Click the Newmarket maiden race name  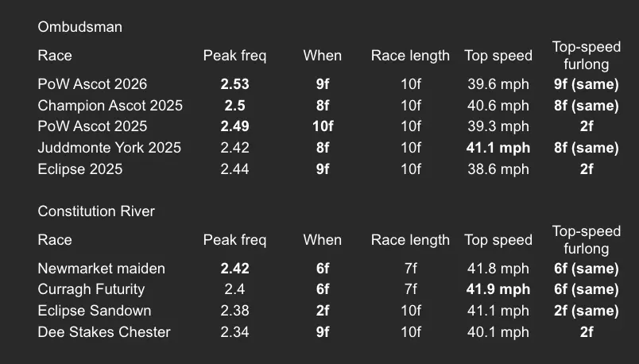click(102, 269)
